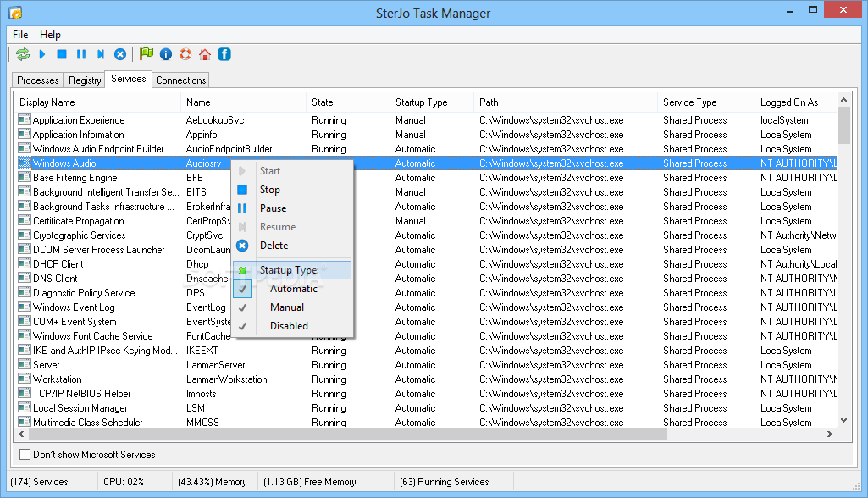Switch to the Processes tab
This screenshot has height=498, width=868.
[37, 80]
